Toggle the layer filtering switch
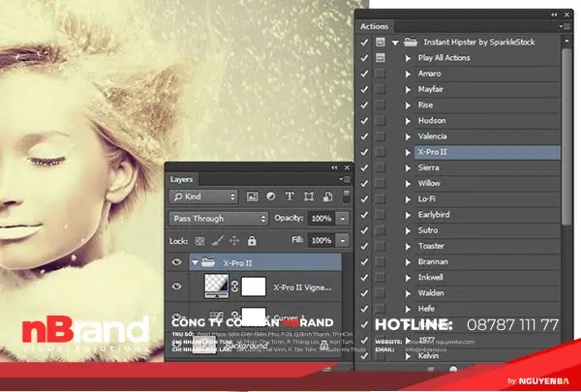 346,196
